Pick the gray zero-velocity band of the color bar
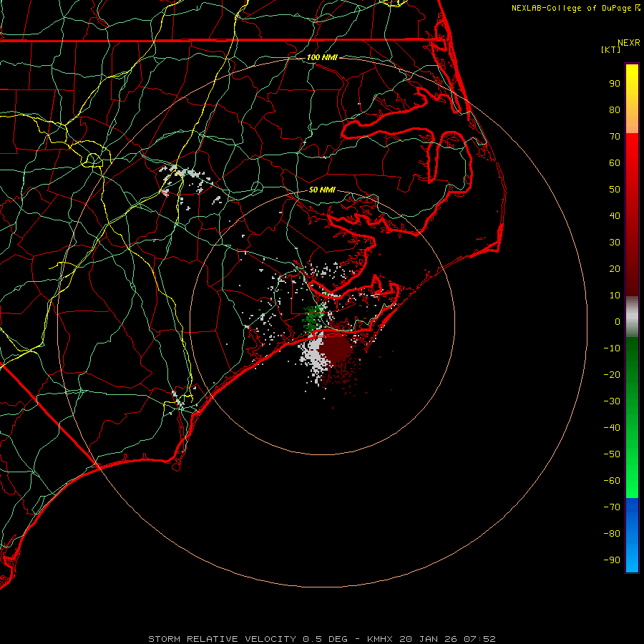Image resolution: width=644 pixels, height=644 pixels. point(632,318)
